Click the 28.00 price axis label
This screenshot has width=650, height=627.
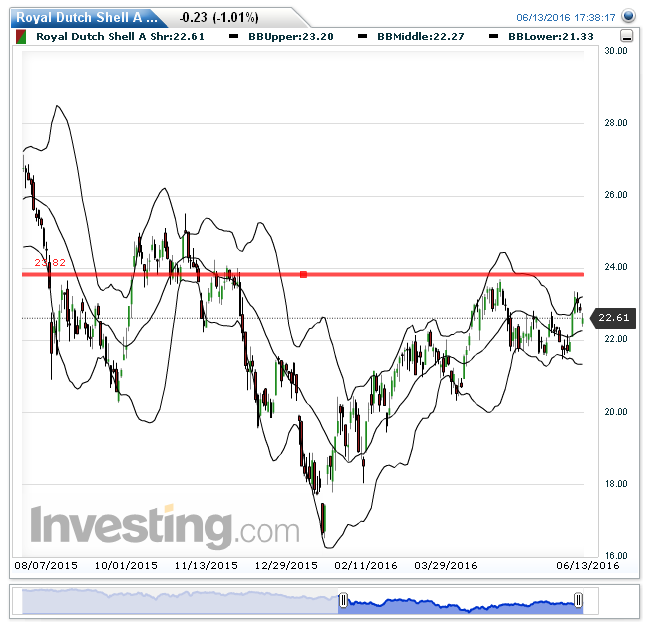(x=616, y=123)
